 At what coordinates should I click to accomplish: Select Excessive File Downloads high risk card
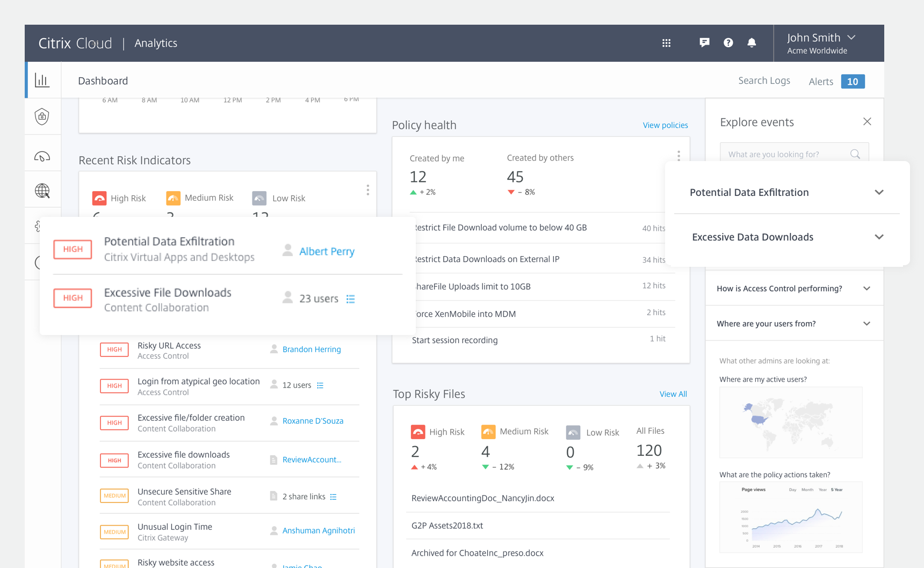[228, 300]
